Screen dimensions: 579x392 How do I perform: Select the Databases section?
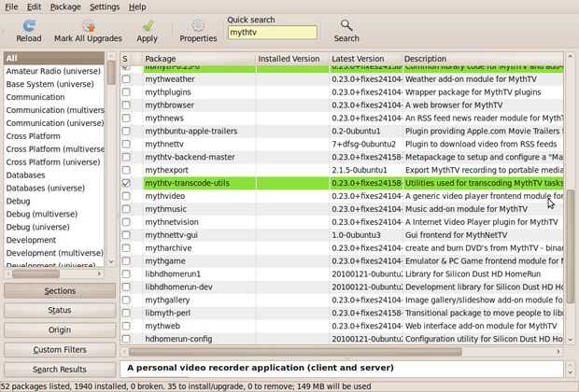point(54,175)
